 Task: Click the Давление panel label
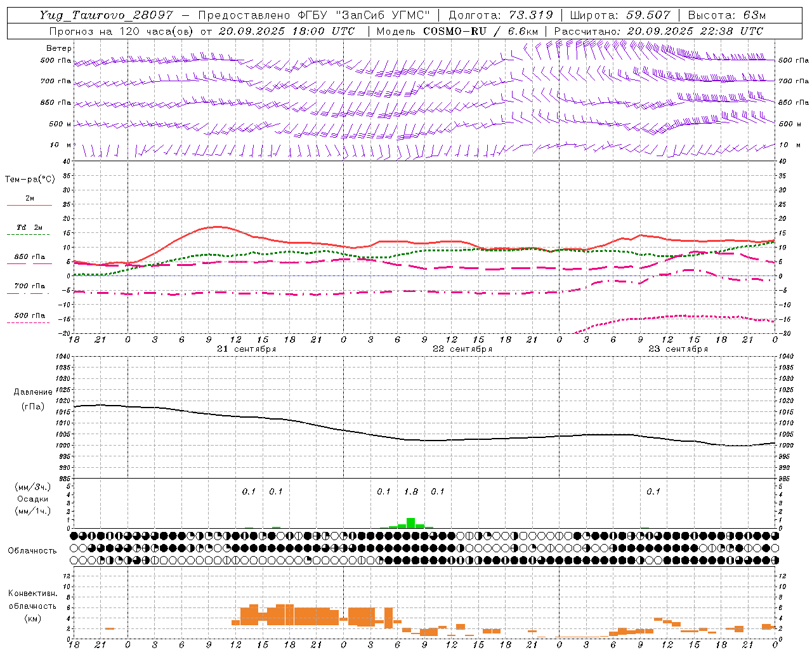(32, 392)
